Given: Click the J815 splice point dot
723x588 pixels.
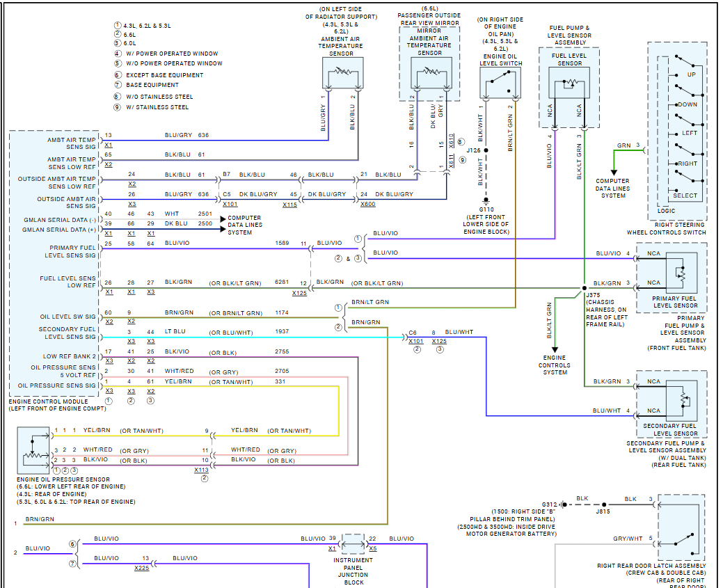Looking at the screenshot, I should 604,504.
